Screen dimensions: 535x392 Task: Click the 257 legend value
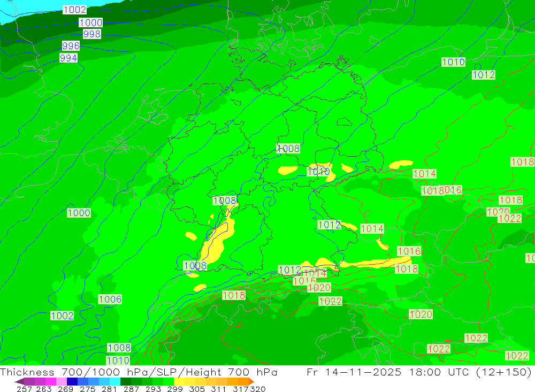24,389
